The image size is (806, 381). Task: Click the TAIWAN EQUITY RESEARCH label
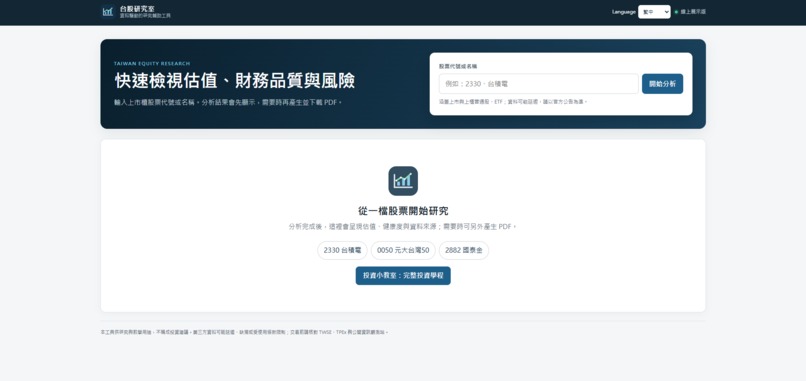[x=152, y=64]
